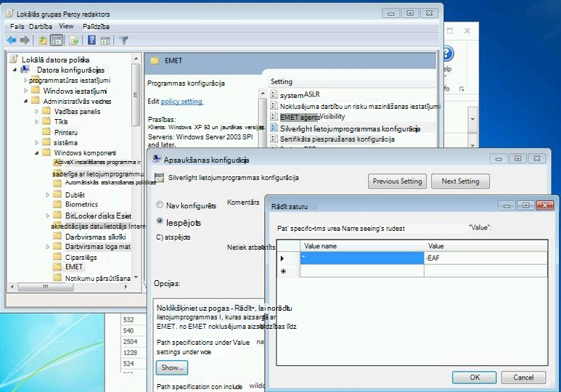The height and width of the screenshot is (392, 561).
Task: Click the Previous Setting button
Action: click(x=397, y=181)
